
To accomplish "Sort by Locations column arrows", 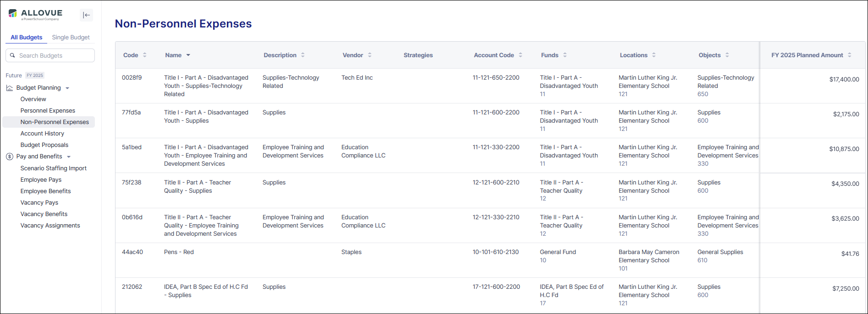I will pos(654,55).
